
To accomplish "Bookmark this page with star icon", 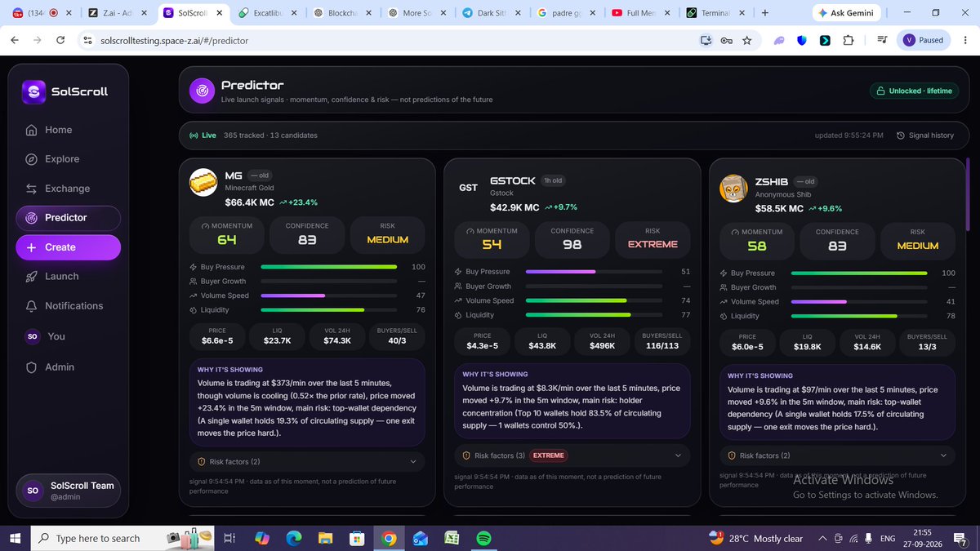I will (746, 40).
